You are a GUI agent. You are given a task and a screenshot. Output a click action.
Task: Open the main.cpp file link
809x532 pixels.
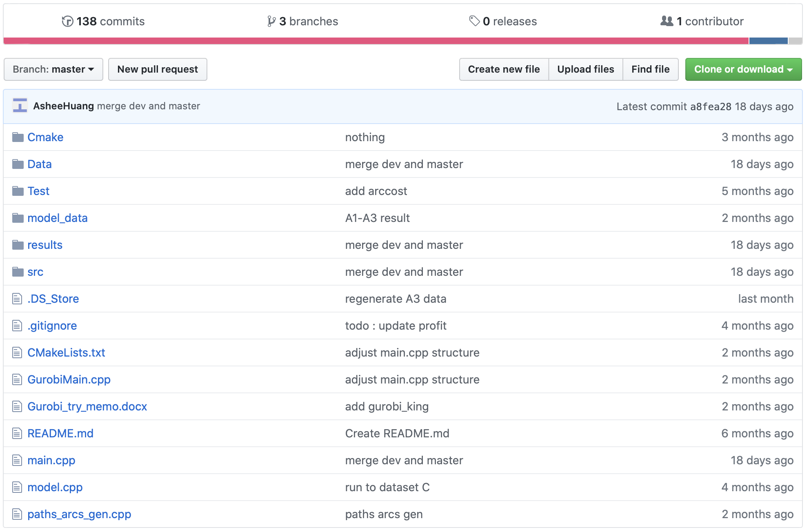(x=51, y=460)
